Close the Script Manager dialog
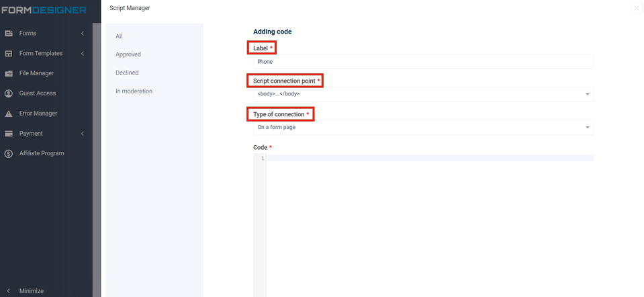The image size is (644, 297). point(637,8)
